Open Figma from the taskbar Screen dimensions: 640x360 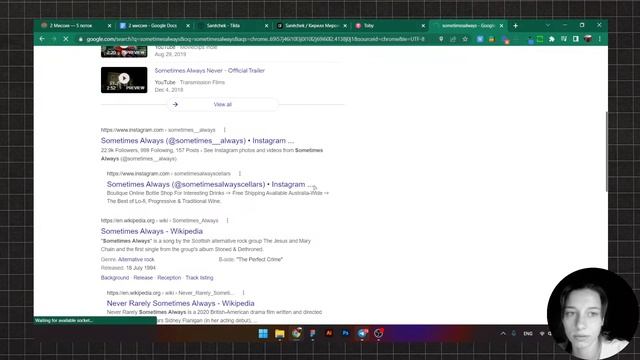(x=312, y=333)
